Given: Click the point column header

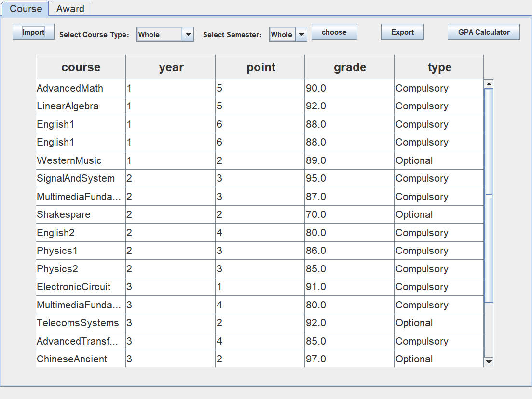Looking at the screenshot, I should tap(260, 67).
